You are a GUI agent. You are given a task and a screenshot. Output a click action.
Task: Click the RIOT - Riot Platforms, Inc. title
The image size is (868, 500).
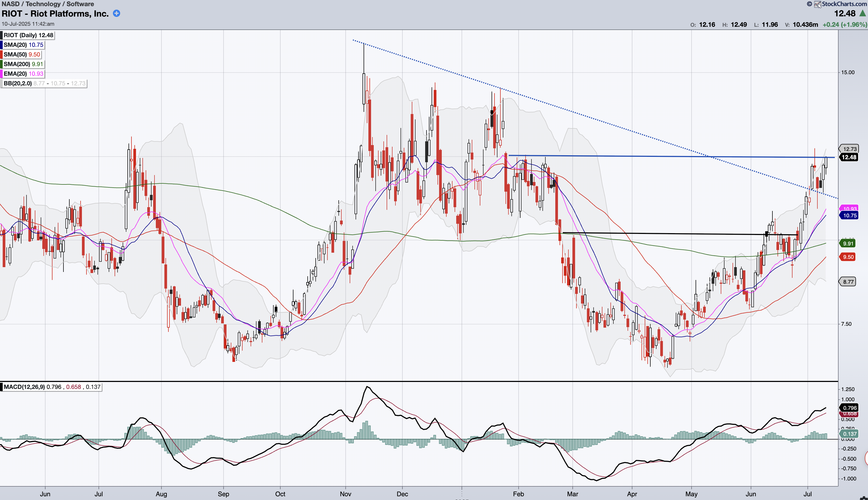(x=55, y=13)
